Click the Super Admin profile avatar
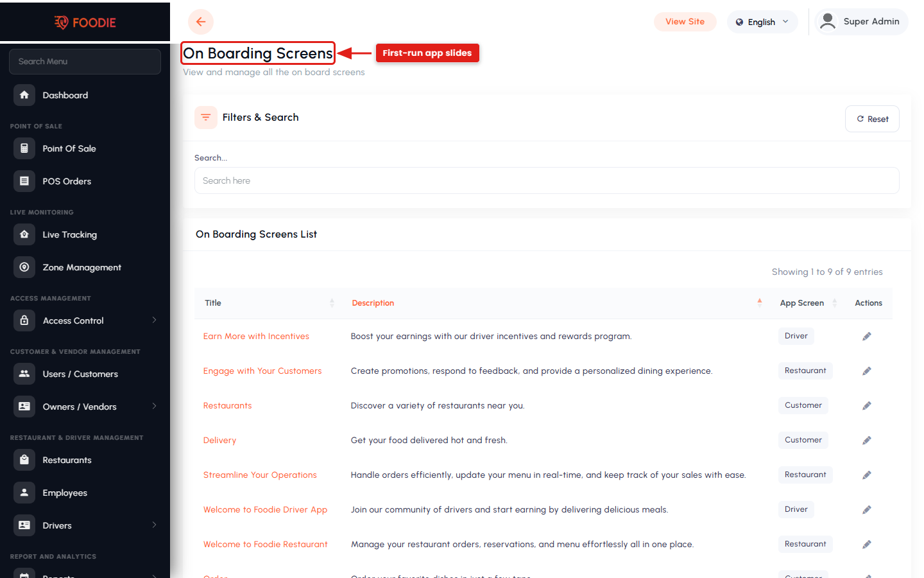Viewport: 924px width, 578px height. (828, 21)
